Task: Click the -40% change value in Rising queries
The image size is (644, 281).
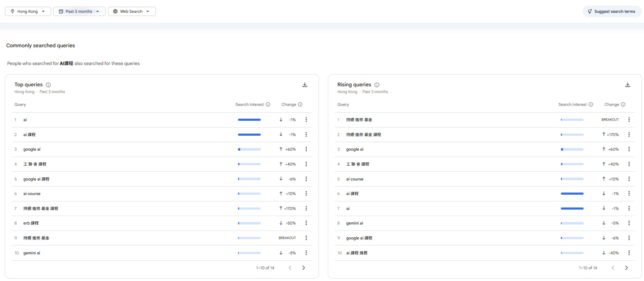Action: point(614,253)
